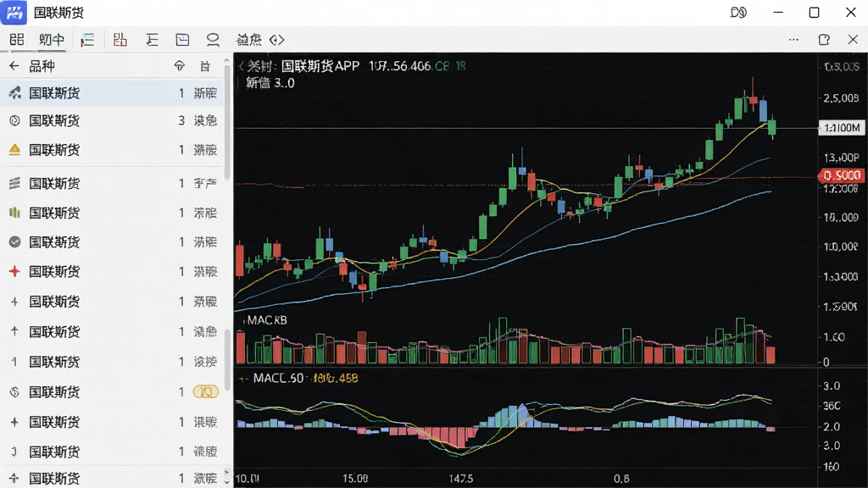Click the MACC.60 indicator label
The image size is (868, 488).
278,379
